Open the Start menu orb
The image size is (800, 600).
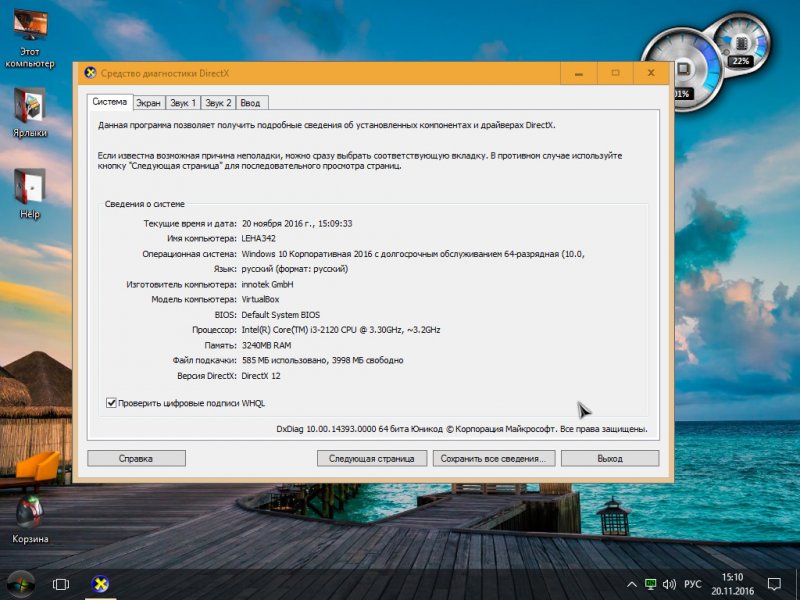tap(20, 584)
